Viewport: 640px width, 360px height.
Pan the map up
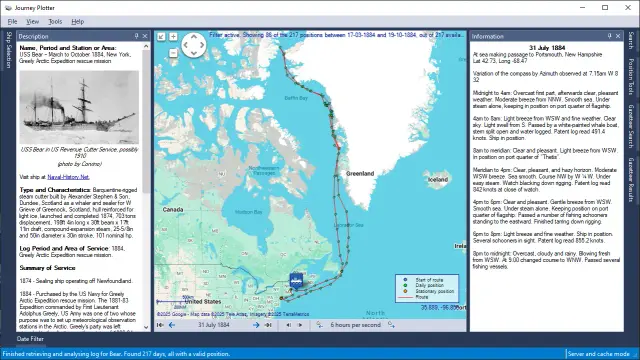194,37
